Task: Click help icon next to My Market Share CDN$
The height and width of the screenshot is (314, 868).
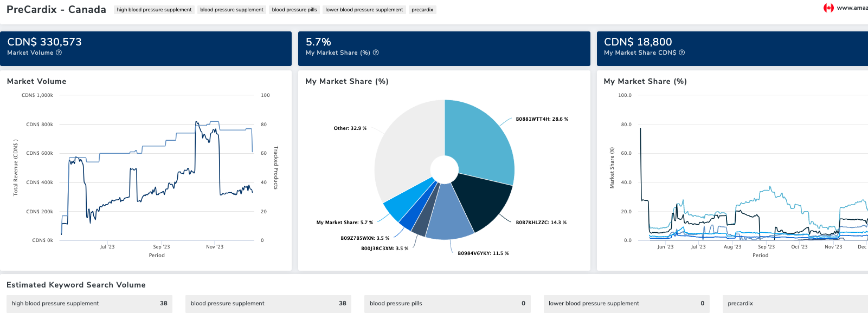Action: (682, 53)
